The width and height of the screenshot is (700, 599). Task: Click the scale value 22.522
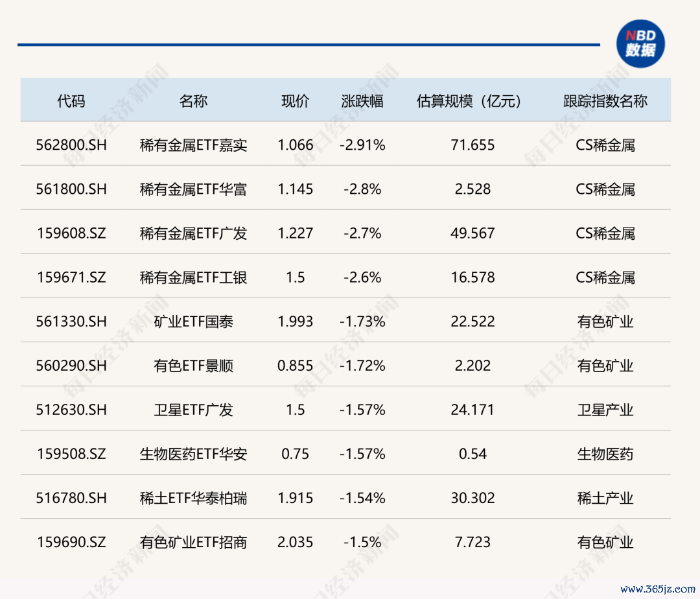pos(472,322)
